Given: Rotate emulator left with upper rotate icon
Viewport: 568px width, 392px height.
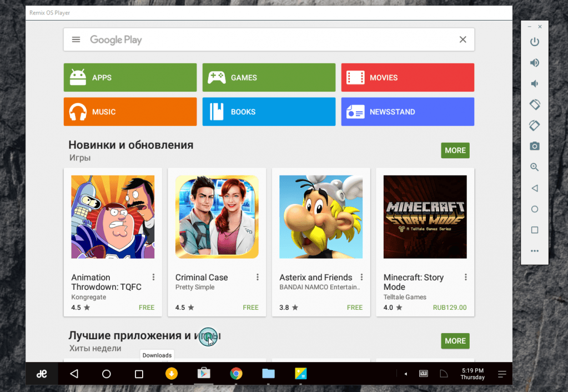Looking at the screenshot, I should click(x=534, y=105).
